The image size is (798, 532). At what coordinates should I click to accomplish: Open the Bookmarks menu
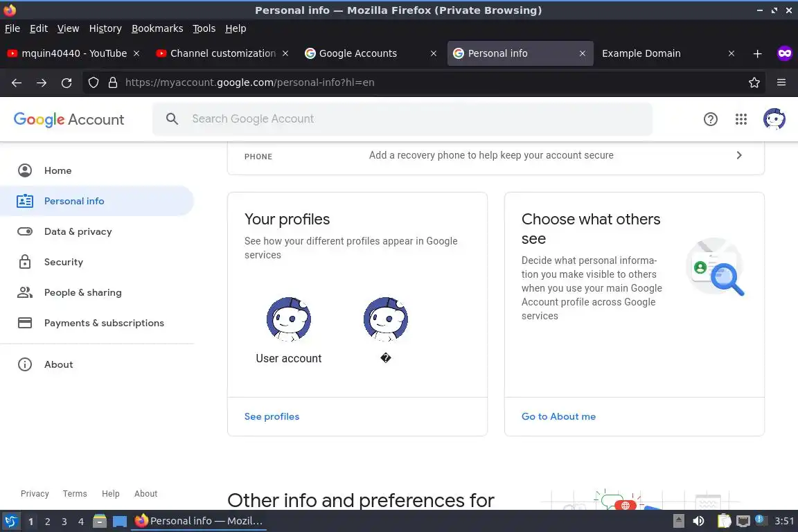pyautogui.click(x=157, y=28)
